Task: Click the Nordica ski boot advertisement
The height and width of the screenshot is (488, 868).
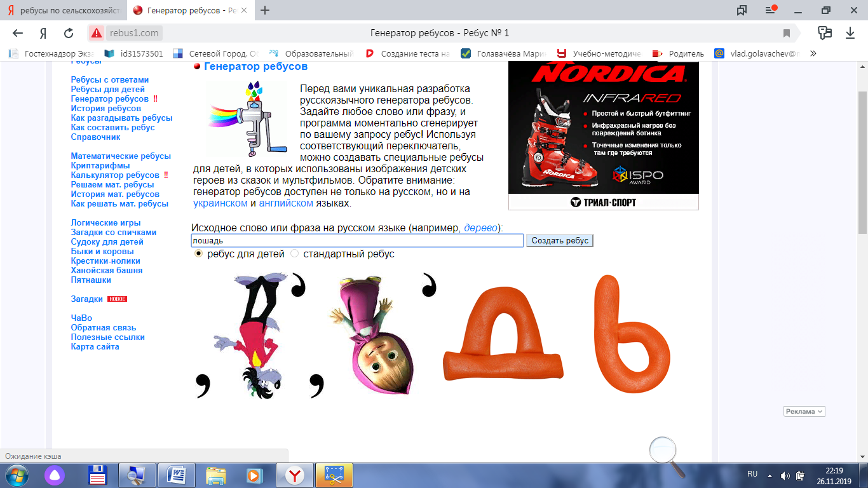Action: [604, 136]
